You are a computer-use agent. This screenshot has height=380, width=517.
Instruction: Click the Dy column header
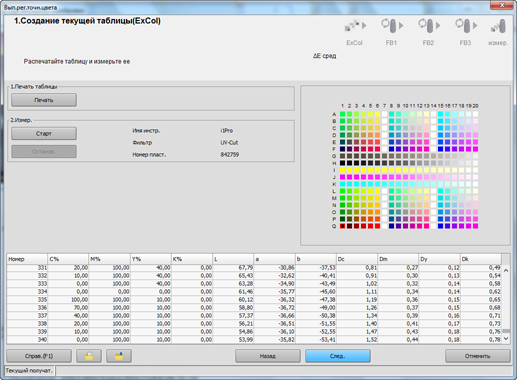coord(439,259)
